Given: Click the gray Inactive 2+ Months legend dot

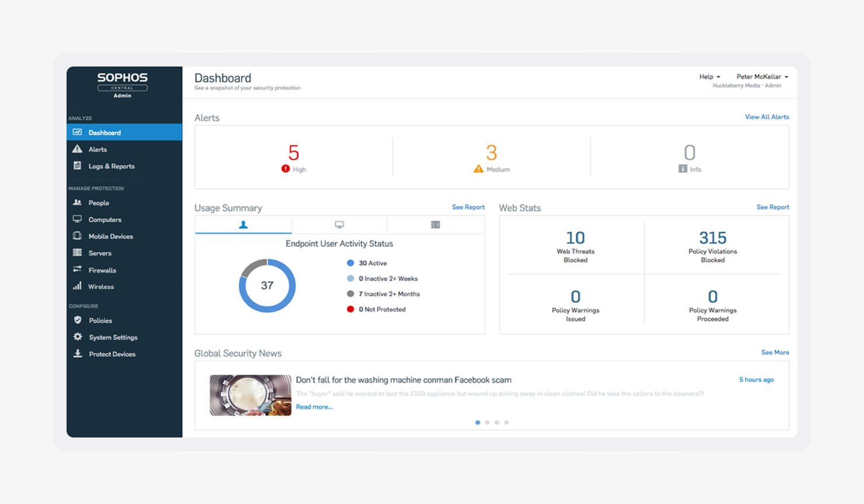Looking at the screenshot, I should point(350,294).
